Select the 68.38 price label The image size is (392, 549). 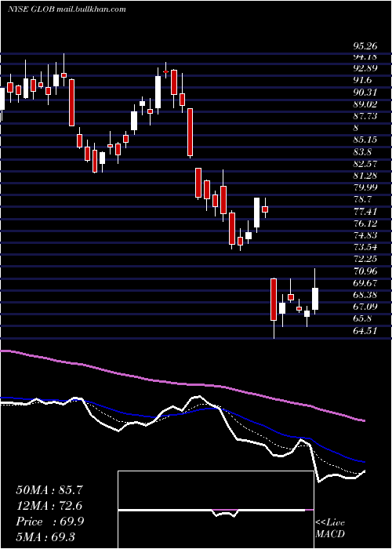point(365,295)
